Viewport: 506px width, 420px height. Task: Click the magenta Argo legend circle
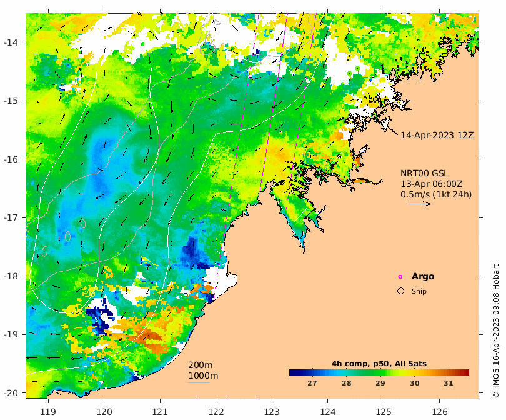click(x=400, y=277)
